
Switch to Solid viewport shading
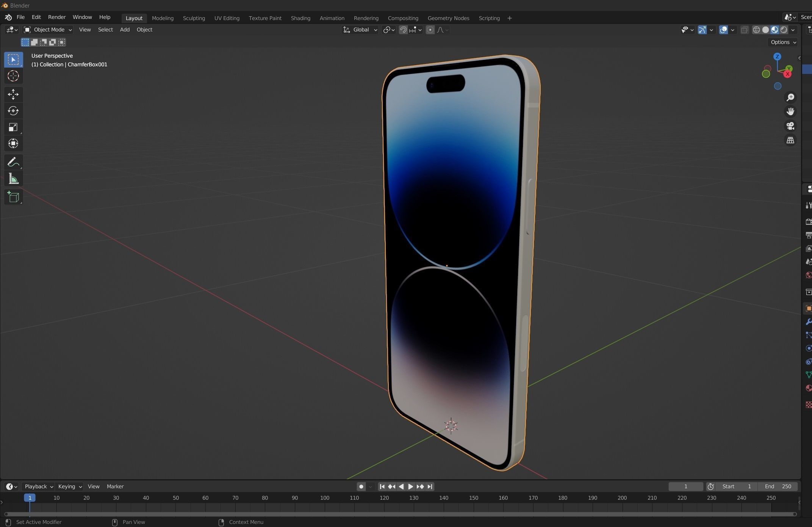(765, 30)
